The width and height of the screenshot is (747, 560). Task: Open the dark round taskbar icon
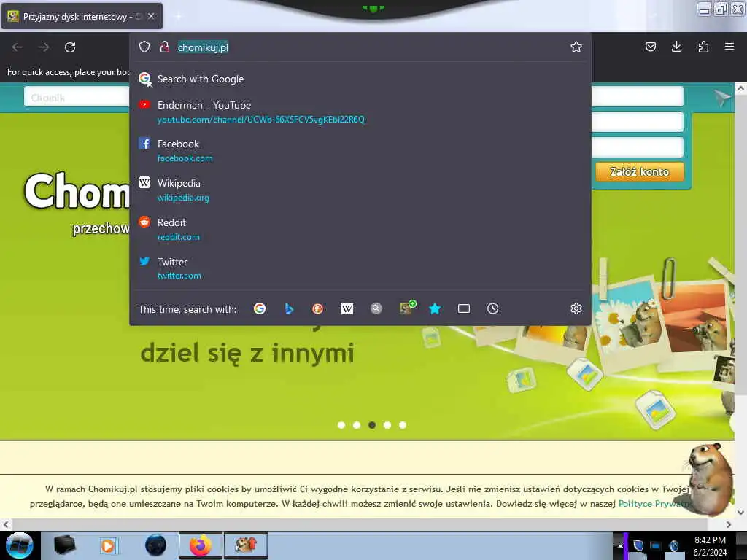156,545
